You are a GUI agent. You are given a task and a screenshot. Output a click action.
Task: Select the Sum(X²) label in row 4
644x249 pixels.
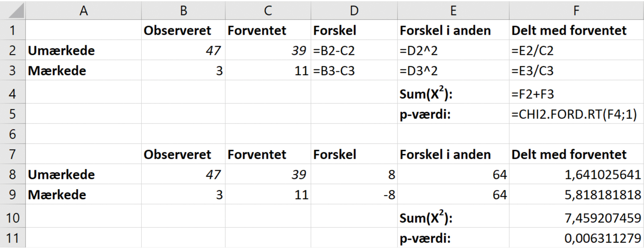coord(426,94)
